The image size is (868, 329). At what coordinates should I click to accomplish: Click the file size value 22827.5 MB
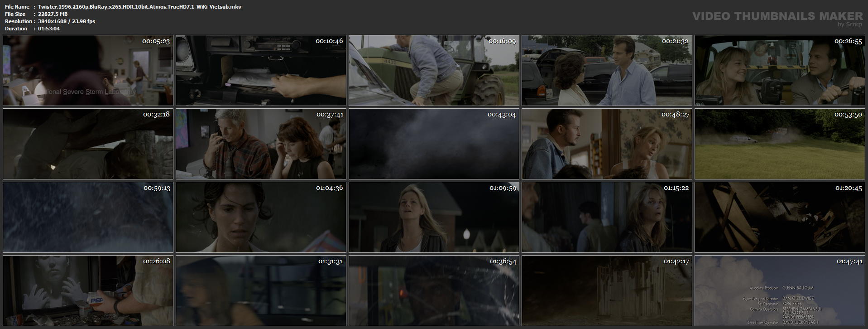53,14
